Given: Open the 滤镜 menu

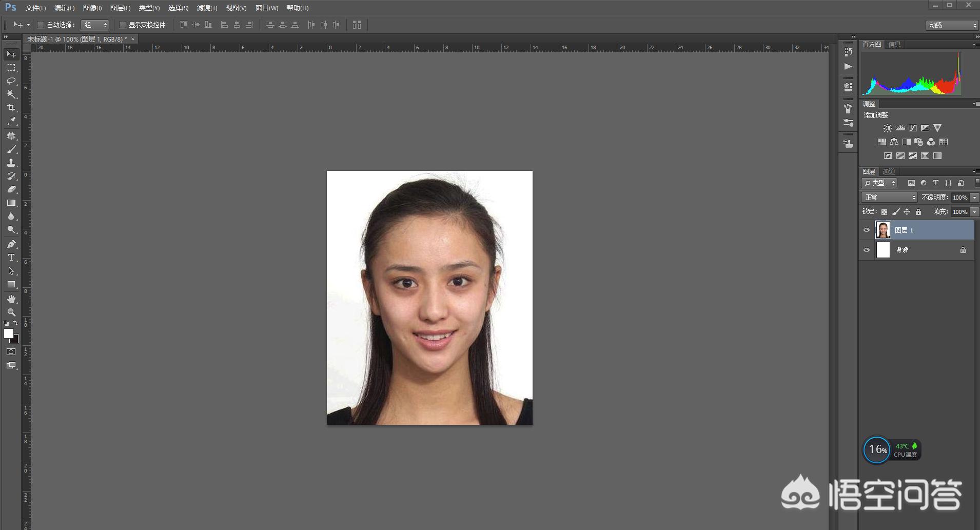Looking at the screenshot, I should pyautogui.click(x=207, y=8).
